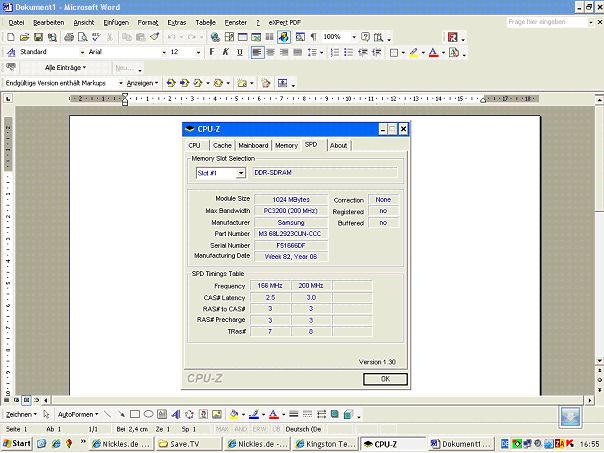Apply yellow highlight color to text
The height and width of the screenshot is (453, 604).
[x=414, y=52]
